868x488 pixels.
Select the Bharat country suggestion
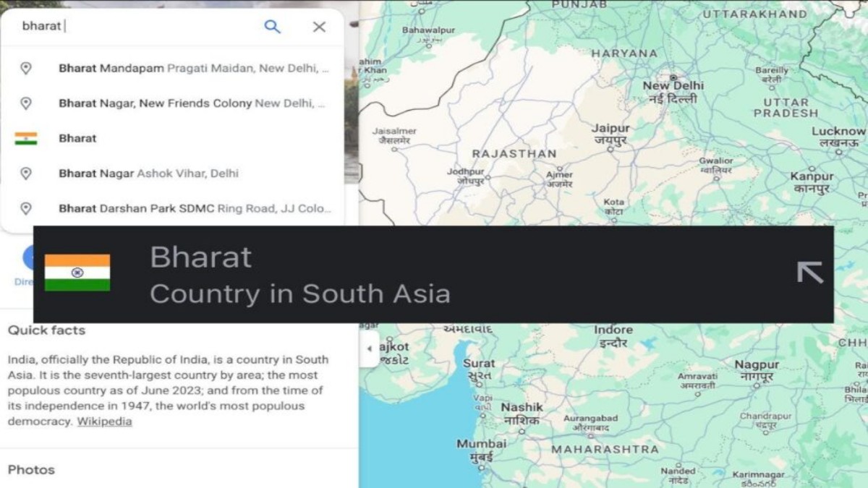(77, 137)
